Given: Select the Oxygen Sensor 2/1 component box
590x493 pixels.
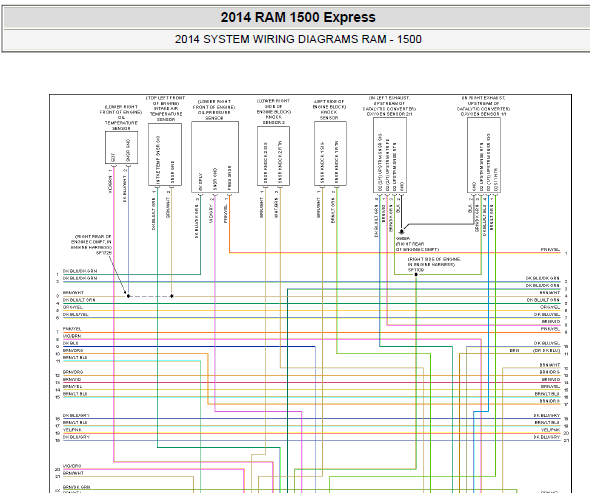Looking at the screenshot, I should (390, 155).
